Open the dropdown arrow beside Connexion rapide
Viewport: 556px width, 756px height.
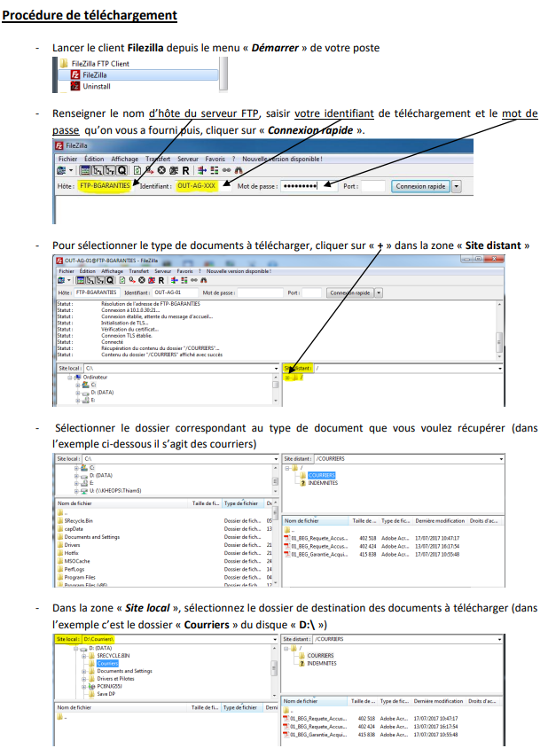[458, 186]
